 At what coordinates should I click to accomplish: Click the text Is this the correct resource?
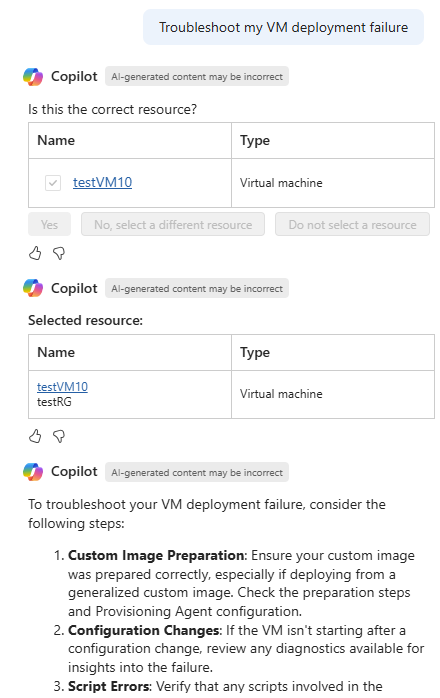pos(112,110)
